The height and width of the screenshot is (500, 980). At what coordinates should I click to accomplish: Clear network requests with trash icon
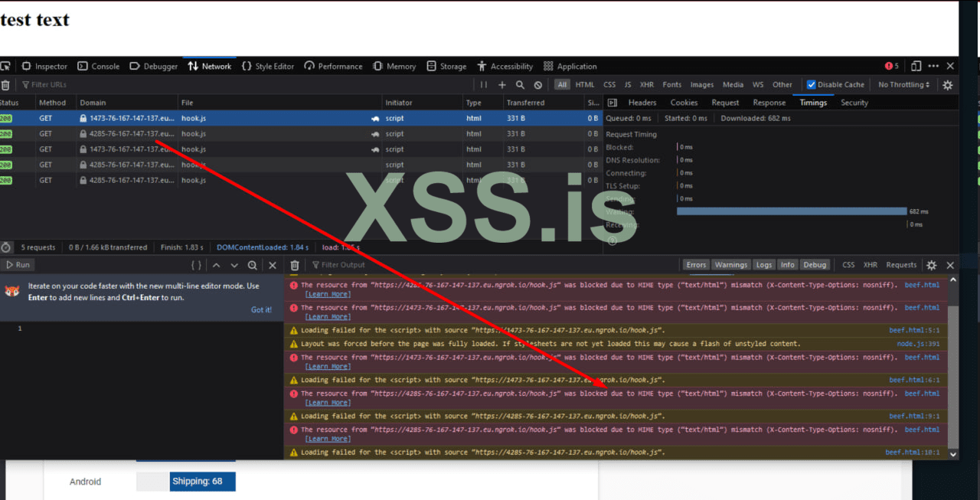[5, 85]
